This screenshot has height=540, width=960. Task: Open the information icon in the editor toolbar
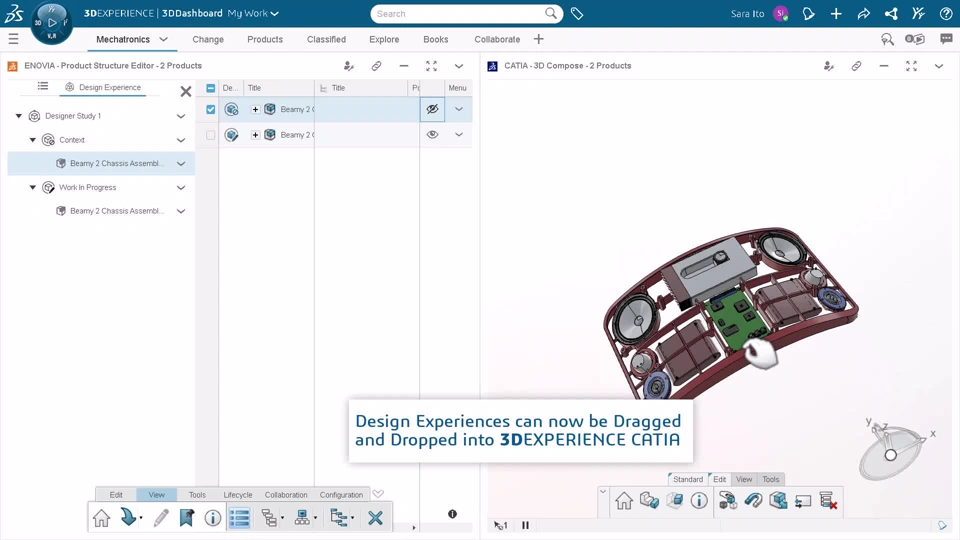click(212, 518)
